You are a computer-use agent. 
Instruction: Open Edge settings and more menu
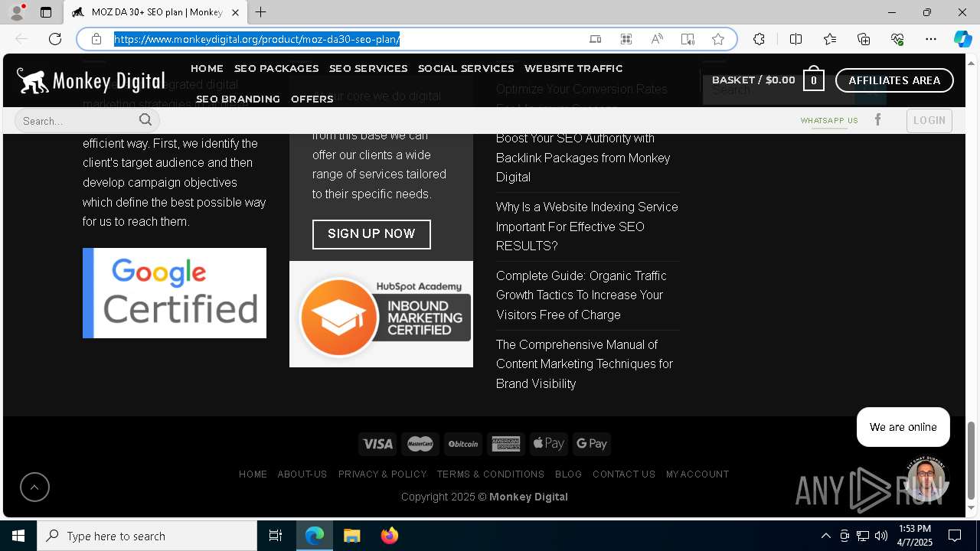pos(931,39)
